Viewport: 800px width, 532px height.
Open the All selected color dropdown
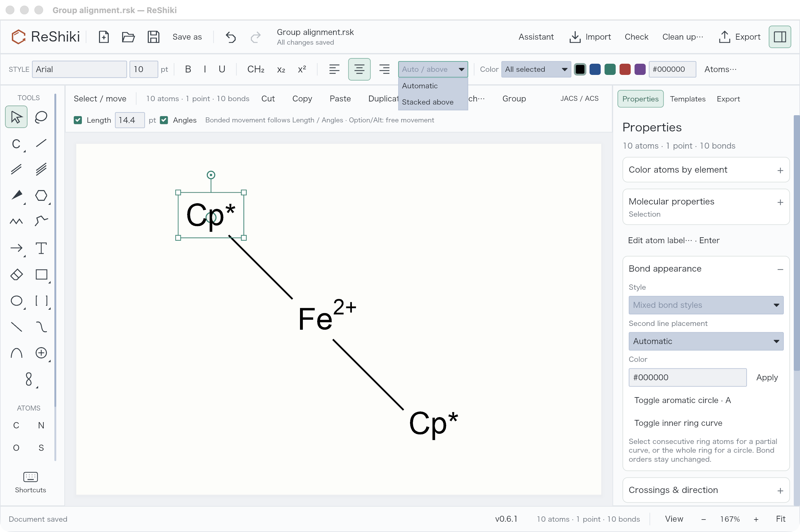pyautogui.click(x=536, y=69)
